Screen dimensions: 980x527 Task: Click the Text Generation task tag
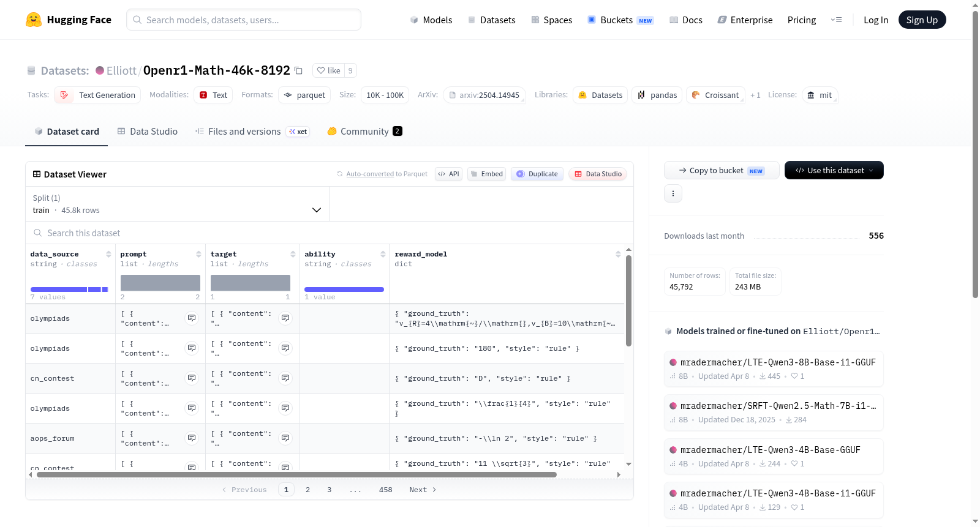point(97,95)
